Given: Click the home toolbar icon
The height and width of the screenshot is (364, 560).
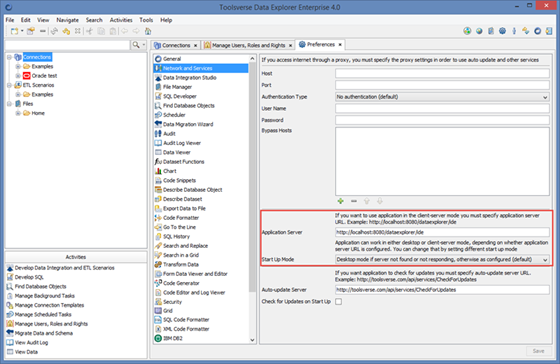Looking at the screenshot, I should 148,31.
